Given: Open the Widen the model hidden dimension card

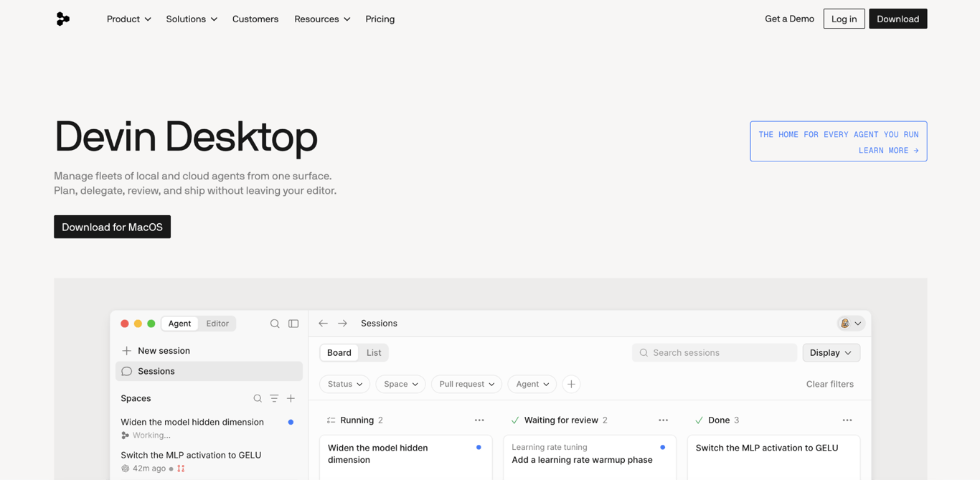Looking at the screenshot, I should click(406, 457).
